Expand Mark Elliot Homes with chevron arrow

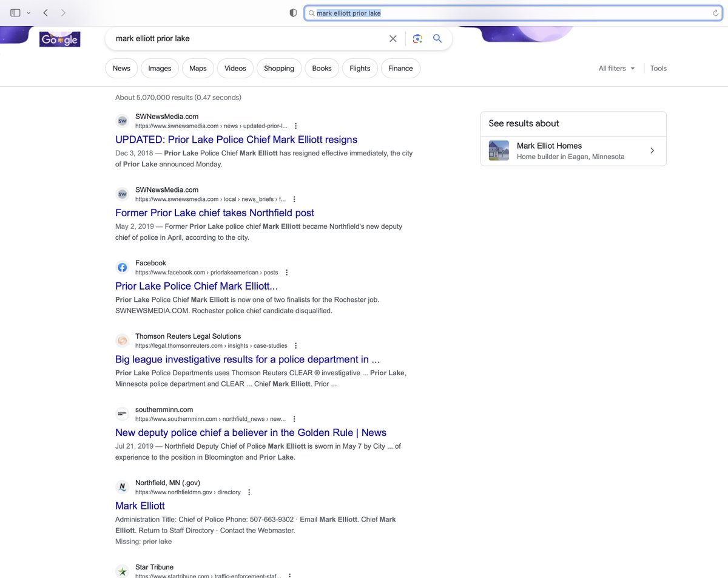652,151
